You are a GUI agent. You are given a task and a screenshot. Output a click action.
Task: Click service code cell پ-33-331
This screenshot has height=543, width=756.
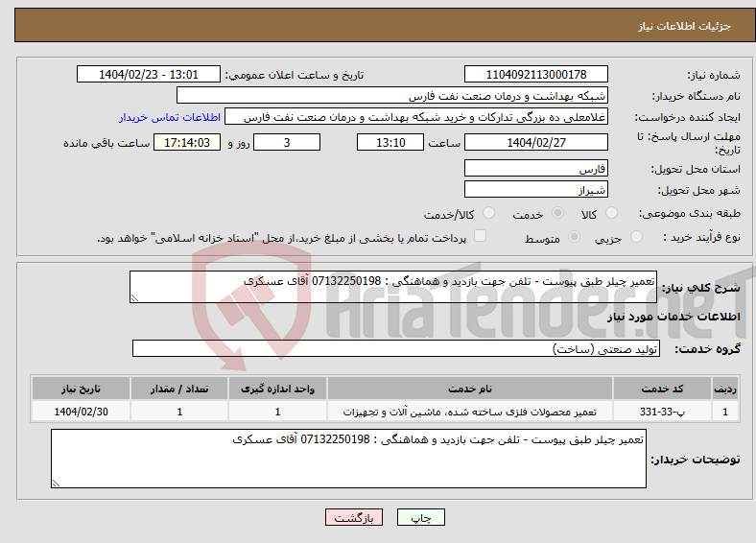point(662,412)
